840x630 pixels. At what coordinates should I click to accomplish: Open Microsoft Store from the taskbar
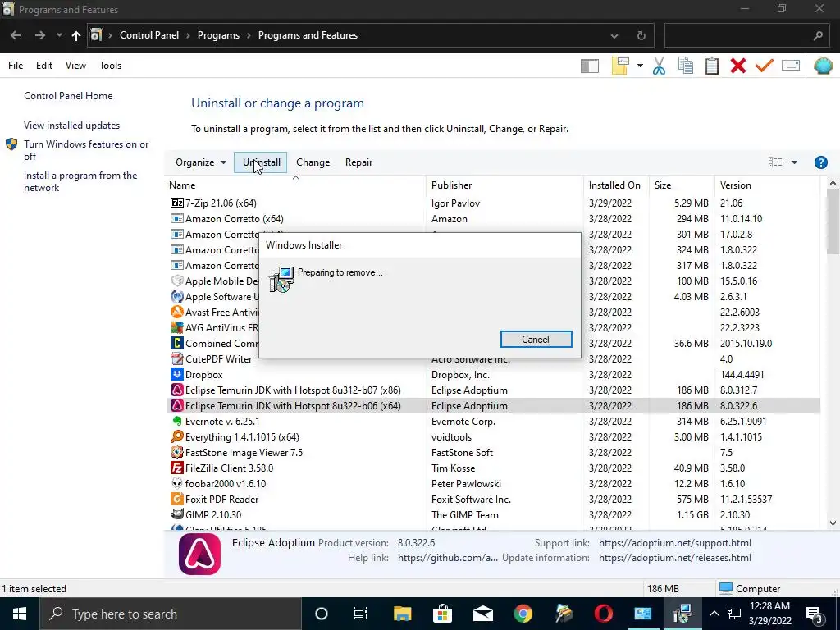442,614
